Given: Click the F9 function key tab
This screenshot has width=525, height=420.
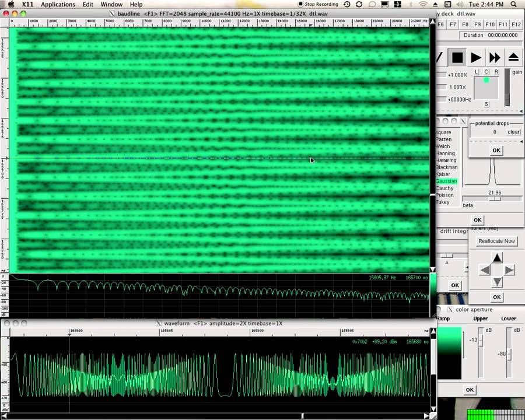Looking at the screenshot, I should [477, 24].
